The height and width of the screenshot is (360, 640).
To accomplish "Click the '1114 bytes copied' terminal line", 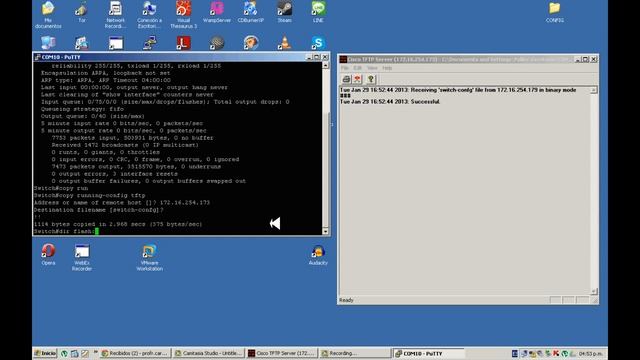I will 118,224.
